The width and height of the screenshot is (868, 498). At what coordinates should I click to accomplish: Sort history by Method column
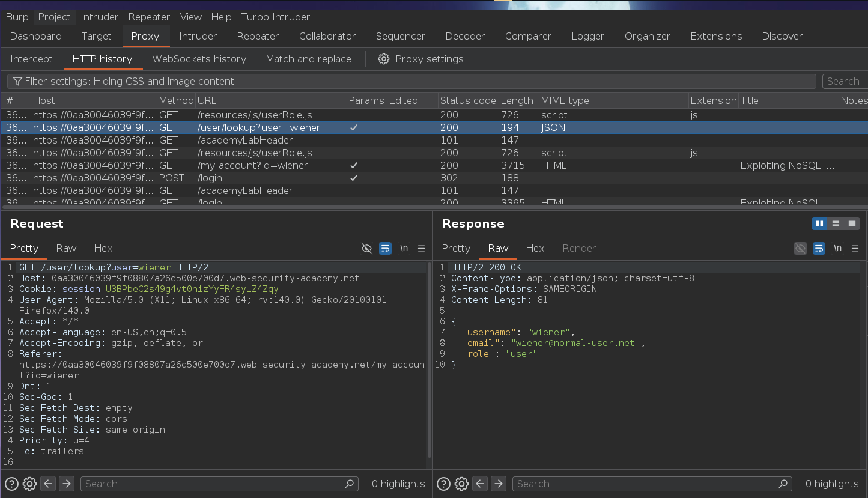coord(176,100)
